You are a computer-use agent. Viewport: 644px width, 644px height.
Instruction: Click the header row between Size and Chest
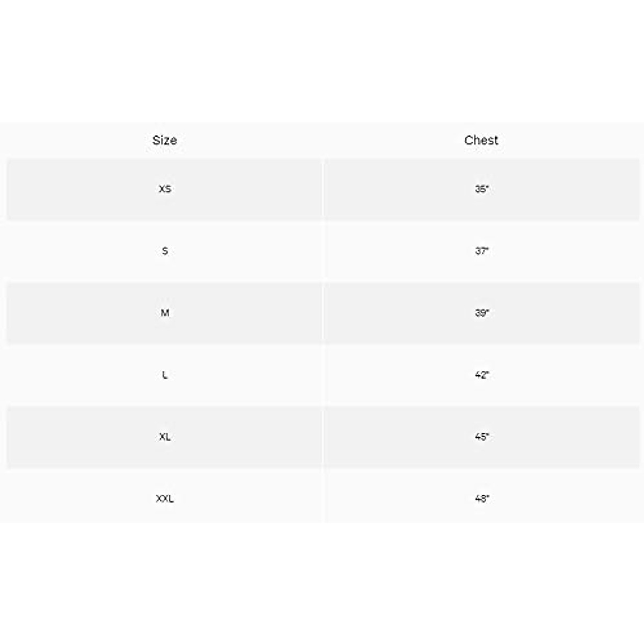(x=323, y=140)
